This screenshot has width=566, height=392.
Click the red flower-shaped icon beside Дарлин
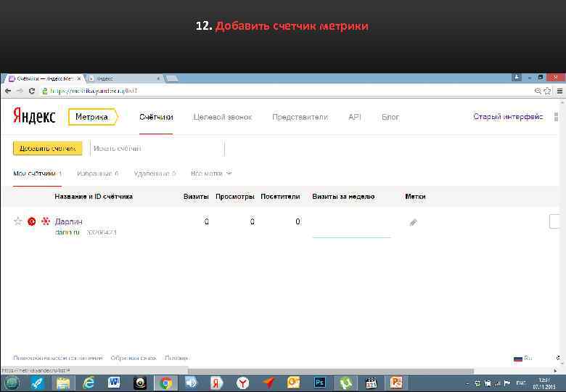click(46, 221)
